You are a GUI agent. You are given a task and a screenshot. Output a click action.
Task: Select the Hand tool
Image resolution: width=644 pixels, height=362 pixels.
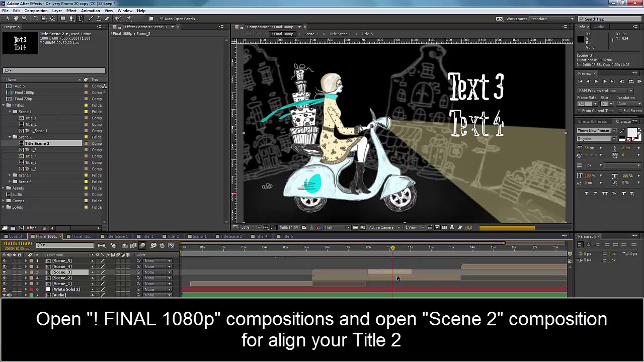[x=16, y=19]
